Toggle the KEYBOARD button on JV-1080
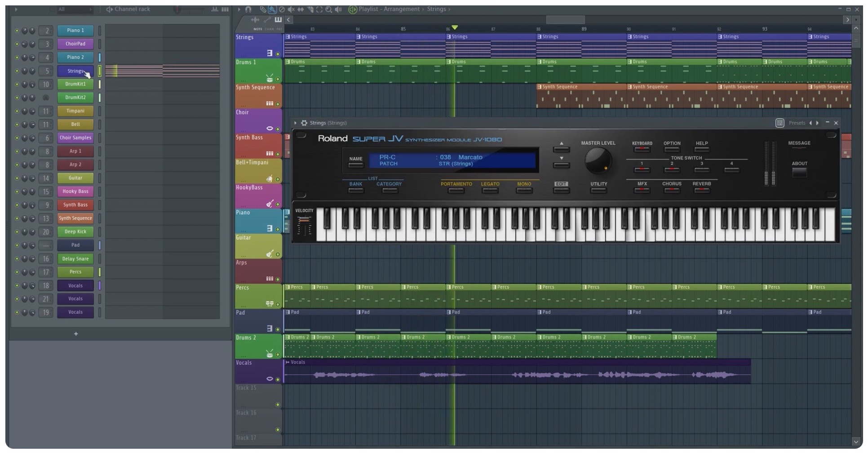The width and height of the screenshot is (868, 455). pyautogui.click(x=642, y=149)
